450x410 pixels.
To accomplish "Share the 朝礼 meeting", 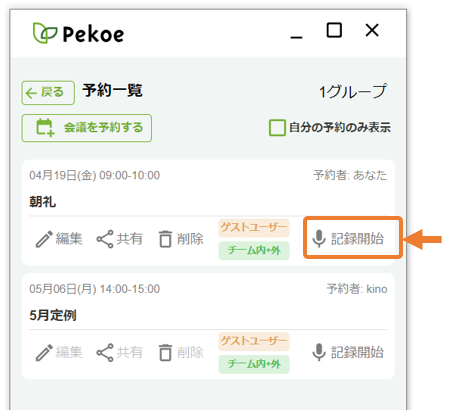I will coord(105,239).
